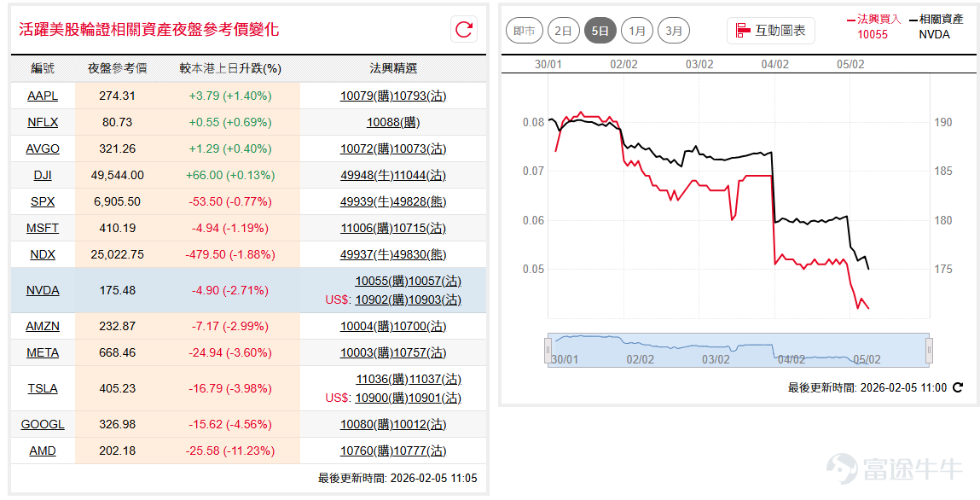Open warrant 10072(購) for AVGO
The width and height of the screenshot is (980, 500).
[x=366, y=148]
